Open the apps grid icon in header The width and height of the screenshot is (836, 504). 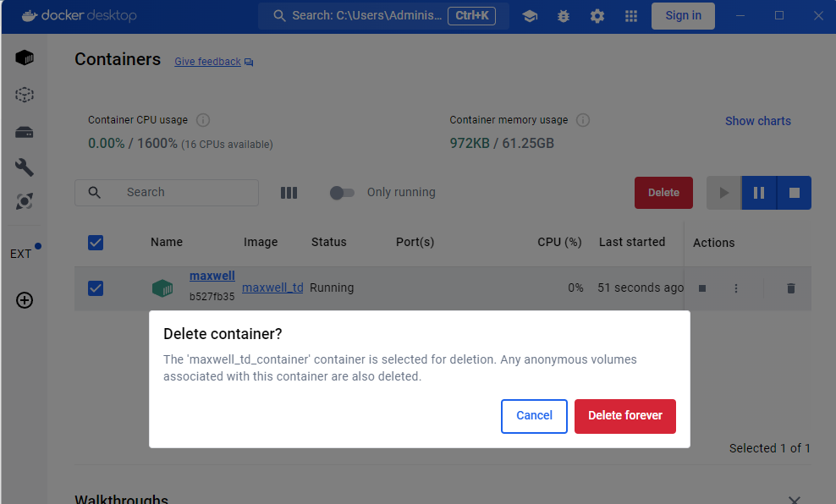pyautogui.click(x=631, y=16)
